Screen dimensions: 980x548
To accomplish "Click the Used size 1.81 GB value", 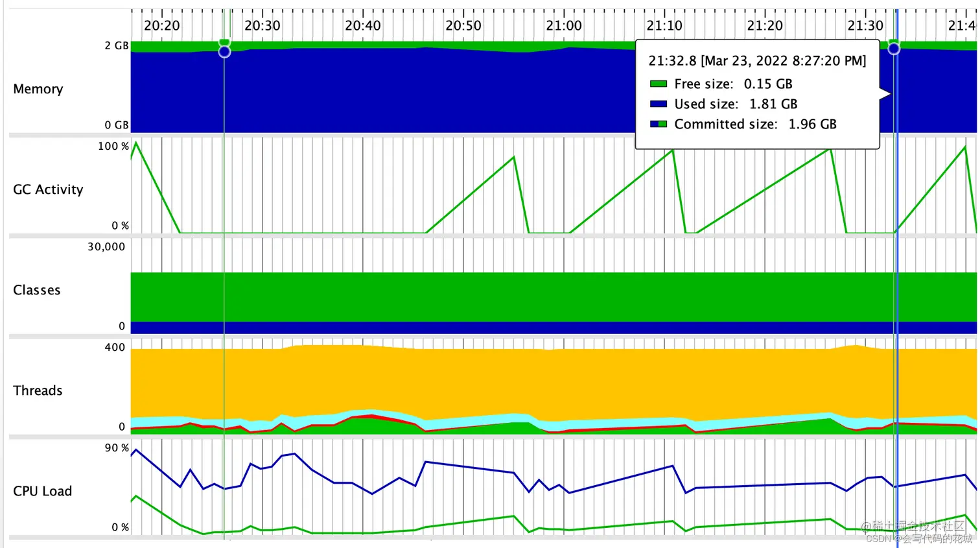I will click(x=773, y=104).
